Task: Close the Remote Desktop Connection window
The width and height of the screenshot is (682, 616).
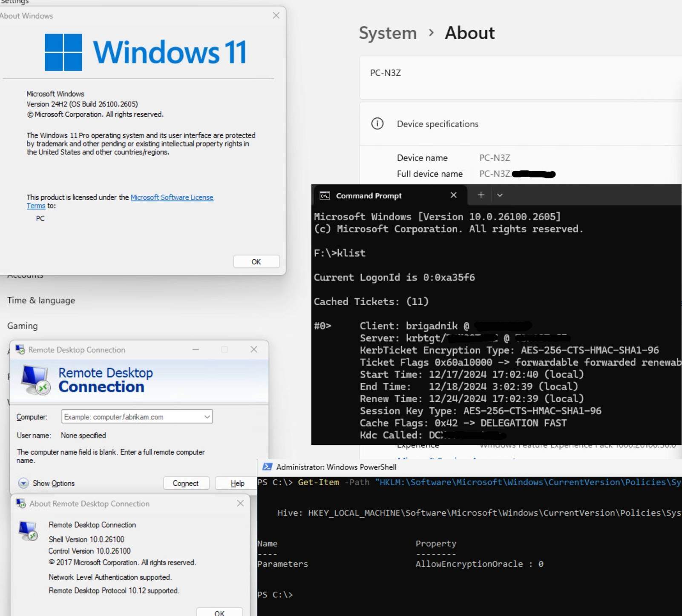Action: tap(254, 350)
